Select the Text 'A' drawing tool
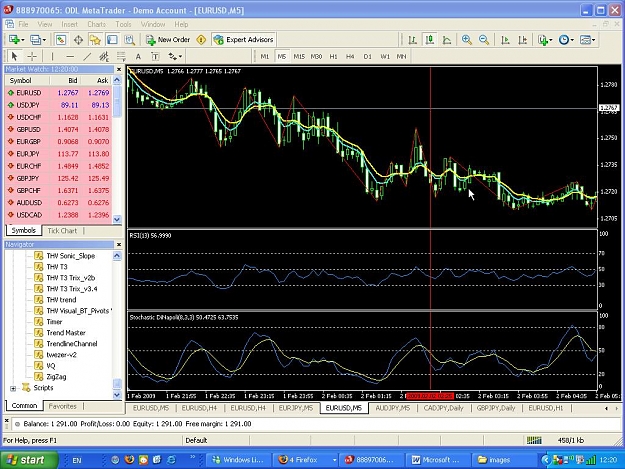The image size is (625, 469). point(138,56)
